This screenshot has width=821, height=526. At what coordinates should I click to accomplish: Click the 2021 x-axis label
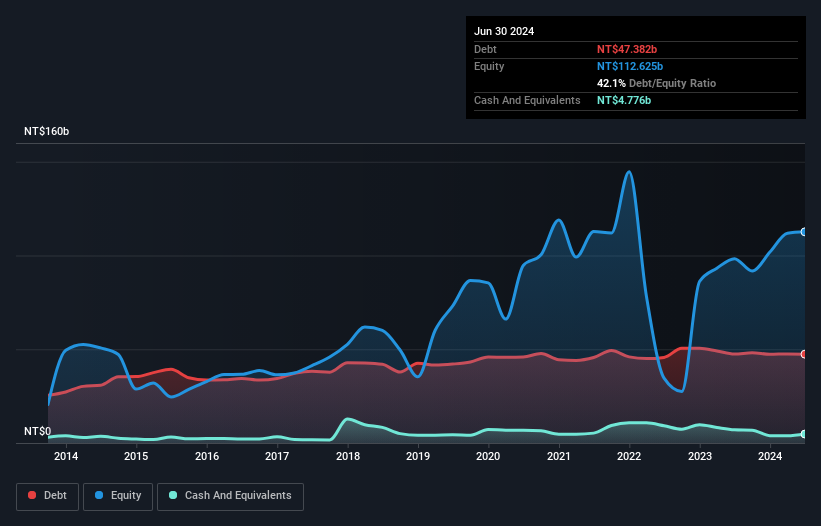[x=559, y=456]
